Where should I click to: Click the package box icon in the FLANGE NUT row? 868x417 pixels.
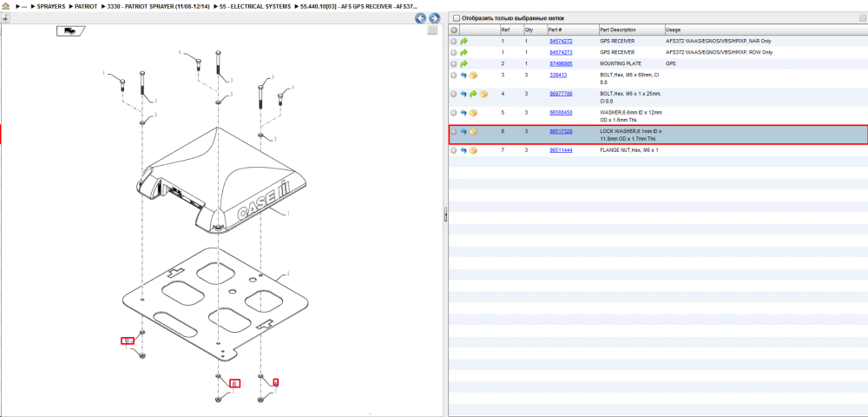pyautogui.click(x=473, y=150)
